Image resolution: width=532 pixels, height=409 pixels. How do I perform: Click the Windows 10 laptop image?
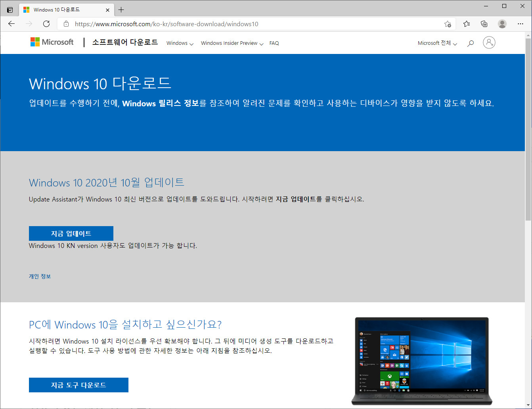click(422, 361)
